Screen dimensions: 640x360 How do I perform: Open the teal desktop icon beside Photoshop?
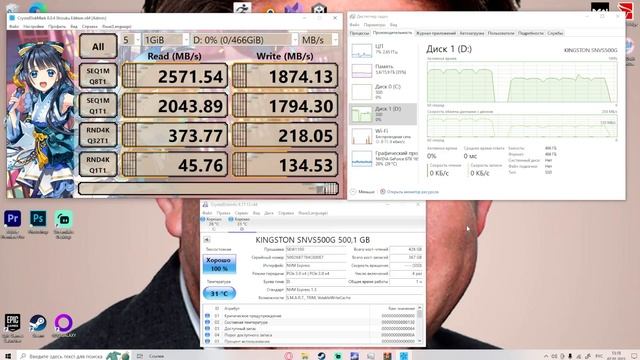click(x=64, y=224)
